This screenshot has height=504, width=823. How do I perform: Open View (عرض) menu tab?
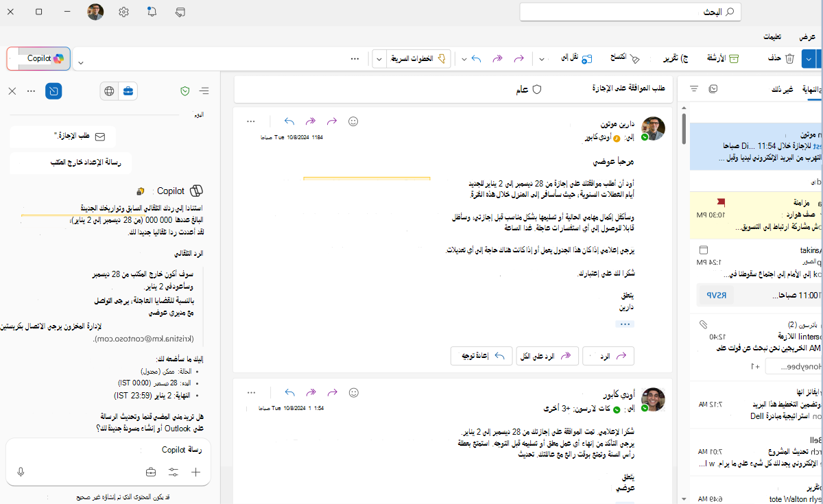tap(807, 36)
